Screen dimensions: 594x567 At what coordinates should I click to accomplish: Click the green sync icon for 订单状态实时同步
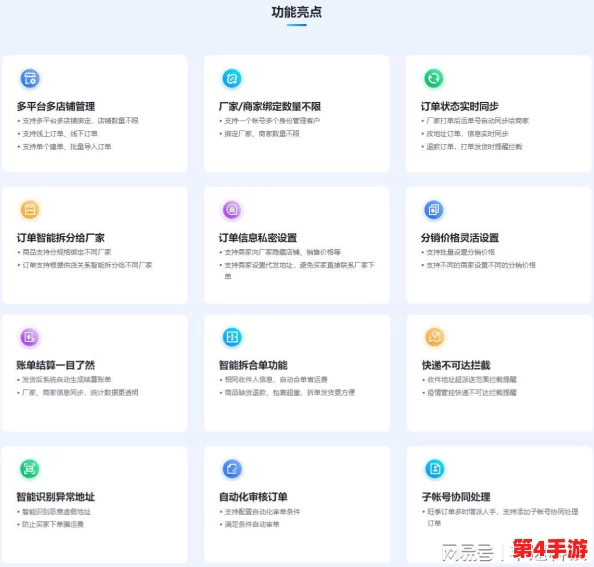(433, 78)
